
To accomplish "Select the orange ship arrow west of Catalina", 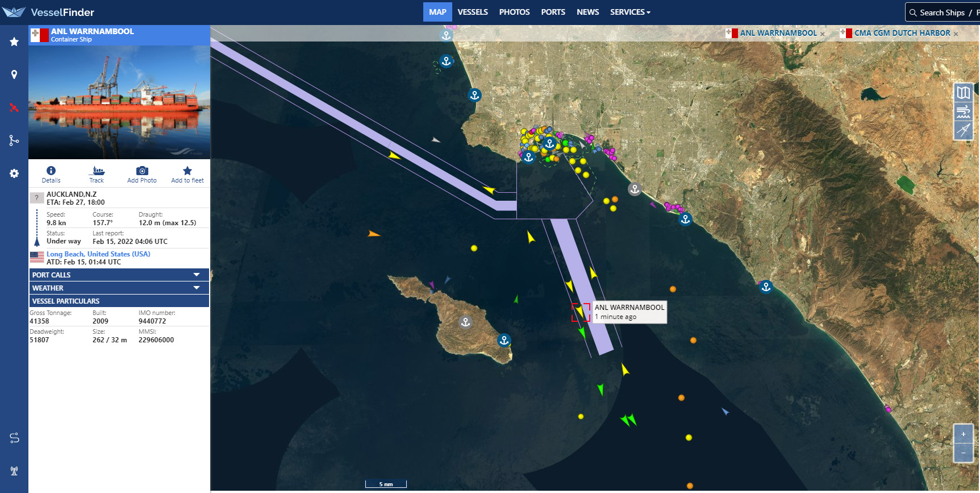I will [374, 234].
